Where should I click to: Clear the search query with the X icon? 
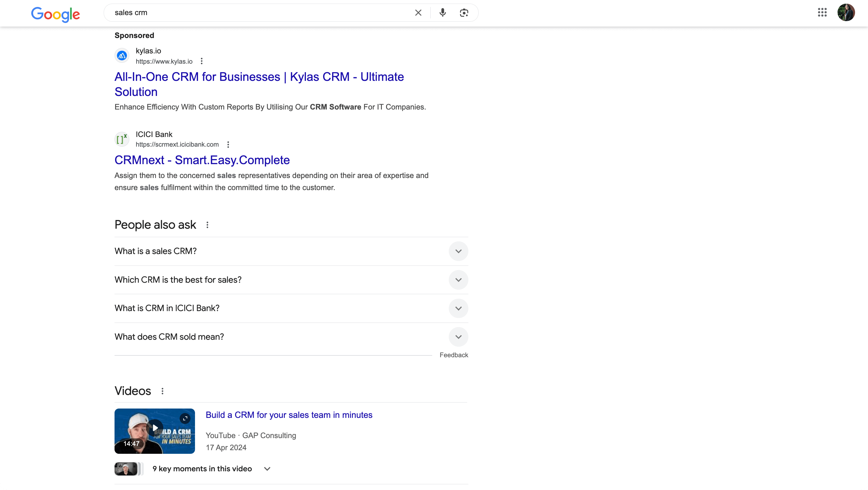coord(418,12)
